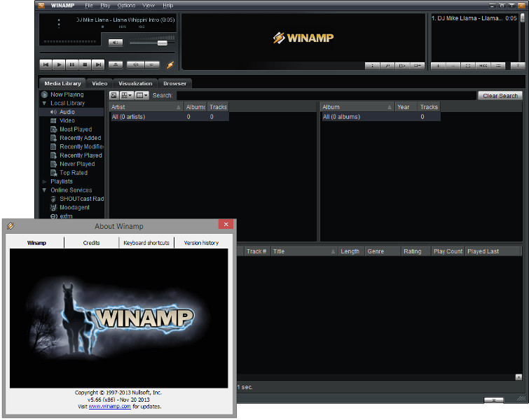This screenshot has width=529, height=420.
Task: Sort tracks by Length column
Action: click(351, 251)
